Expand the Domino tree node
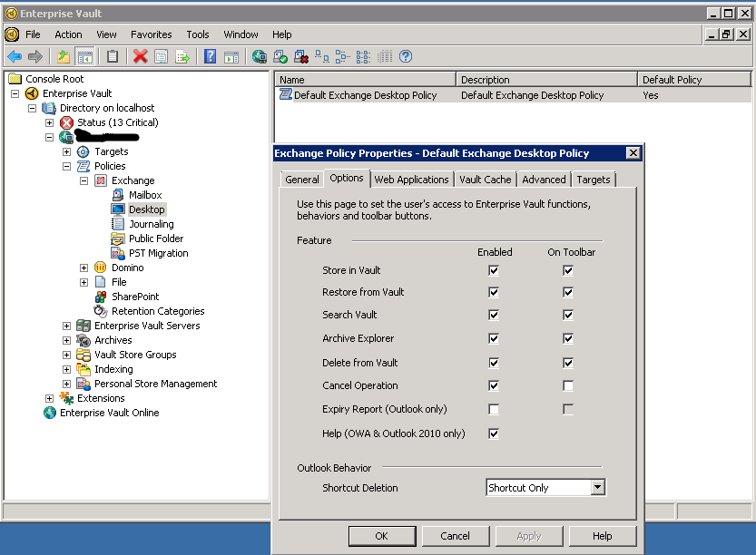 coord(83,268)
